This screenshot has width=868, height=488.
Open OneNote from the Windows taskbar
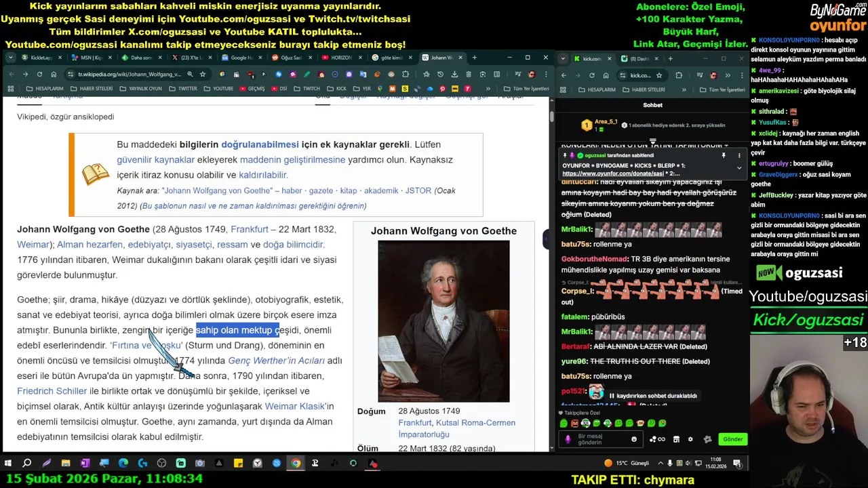pyautogui.click(x=85, y=464)
